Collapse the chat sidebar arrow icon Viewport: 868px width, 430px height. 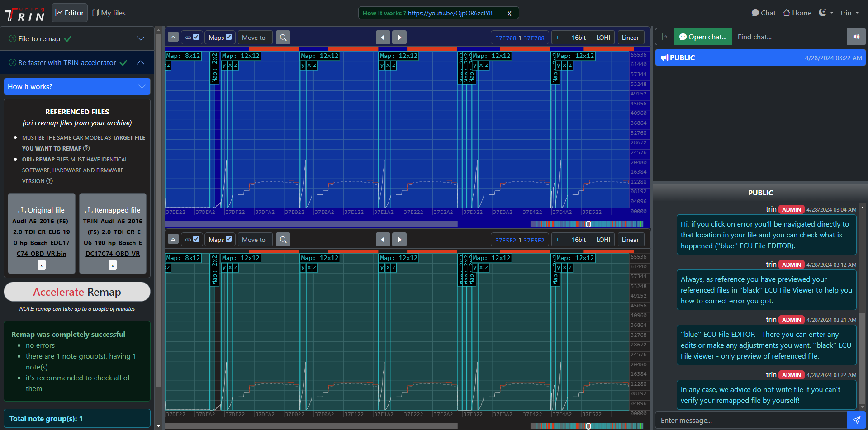point(664,37)
